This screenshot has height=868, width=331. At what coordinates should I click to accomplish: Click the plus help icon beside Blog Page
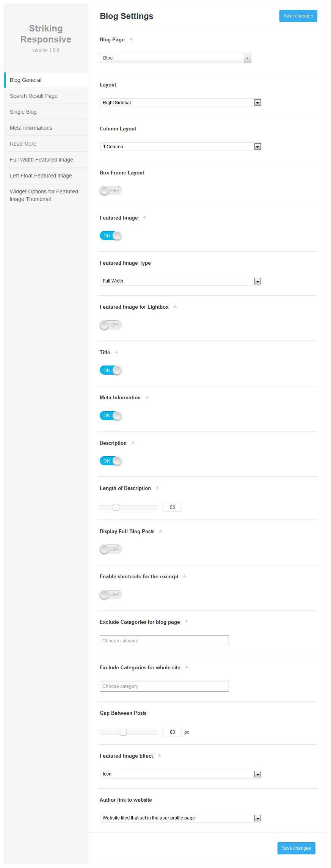131,39
